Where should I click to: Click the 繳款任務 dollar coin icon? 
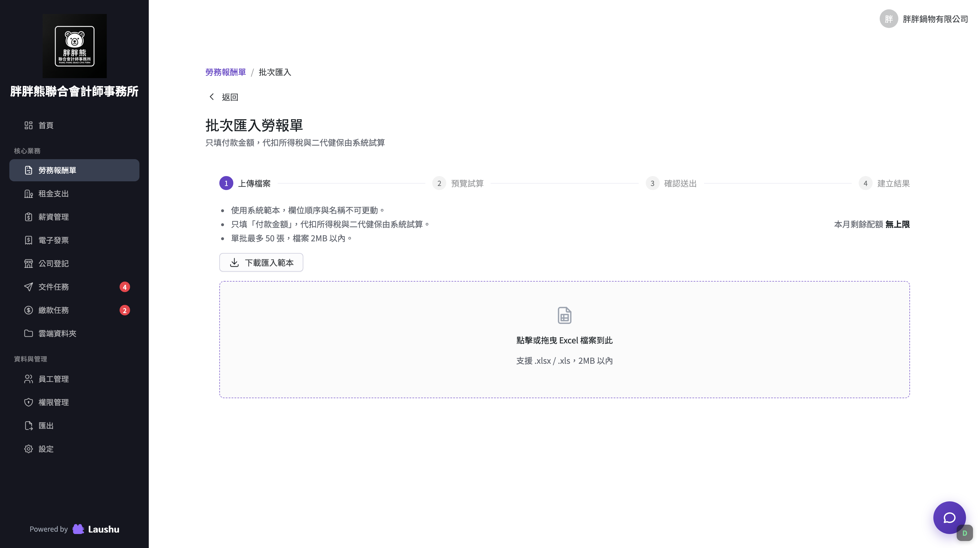coord(29,310)
